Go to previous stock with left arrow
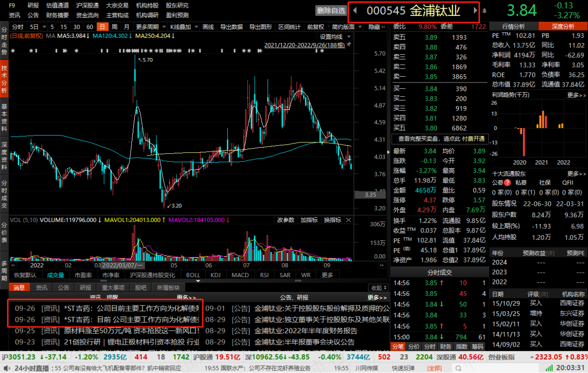588x373 pixels. tap(354, 11)
